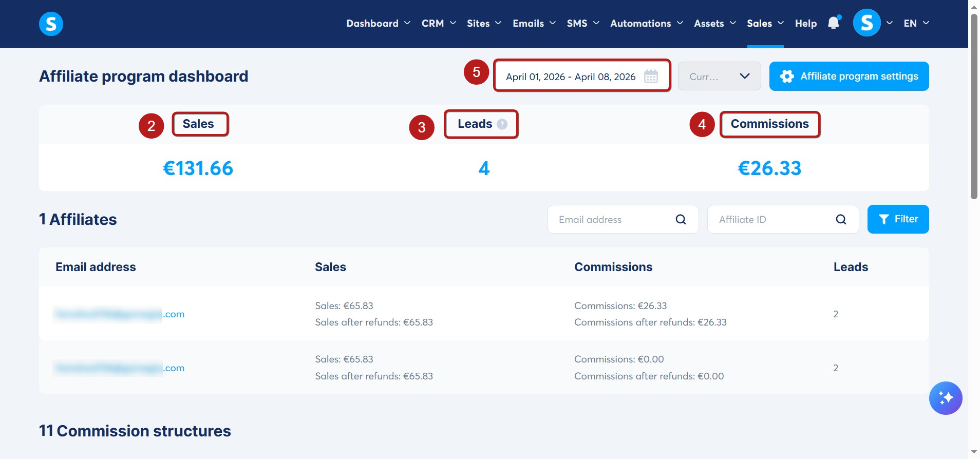Click the search magnifier in the Affiliate ID field
This screenshot has height=459, width=980.
841,219
